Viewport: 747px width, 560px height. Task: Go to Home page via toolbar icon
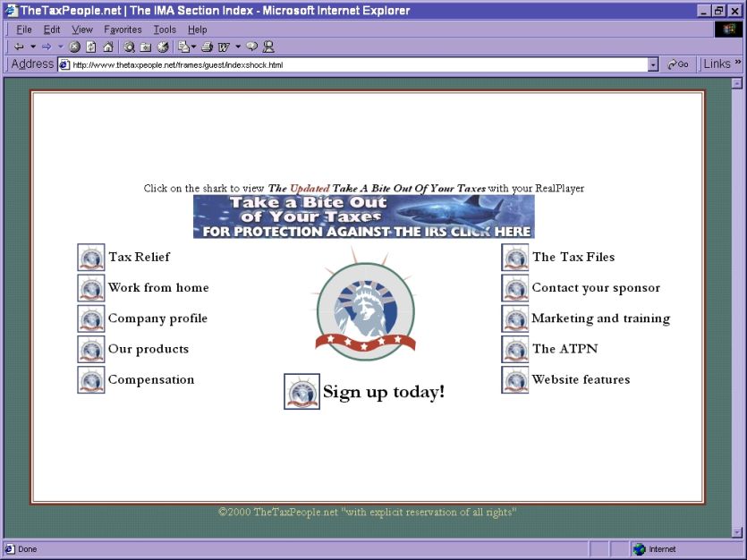point(107,47)
